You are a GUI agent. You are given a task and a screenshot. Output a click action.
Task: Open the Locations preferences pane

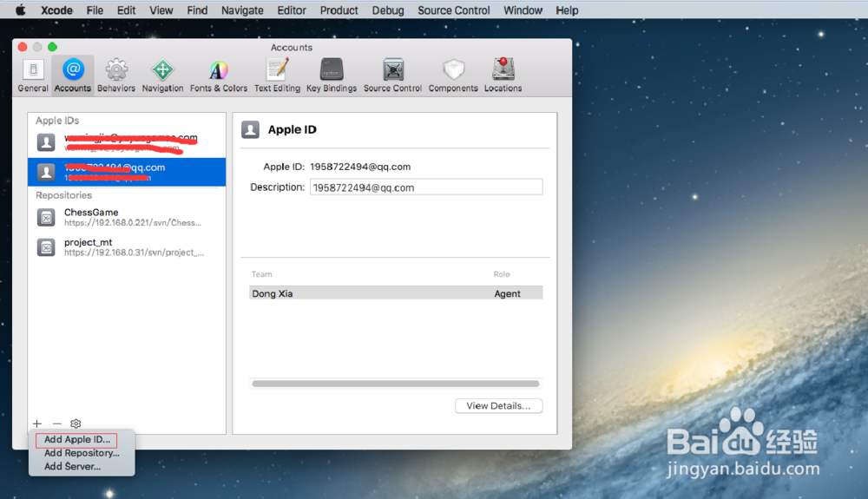(503, 76)
